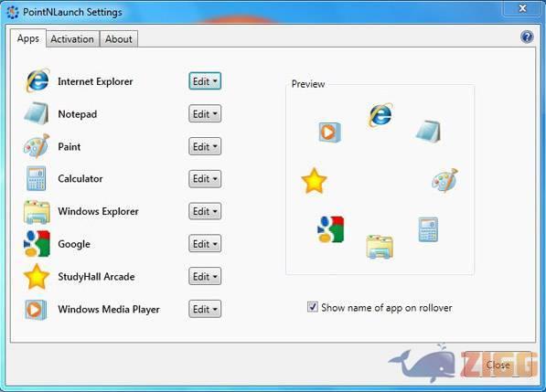Open Edit dropdown for Calculator
The width and height of the screenshot is (546, 392).
click(205, 179)
